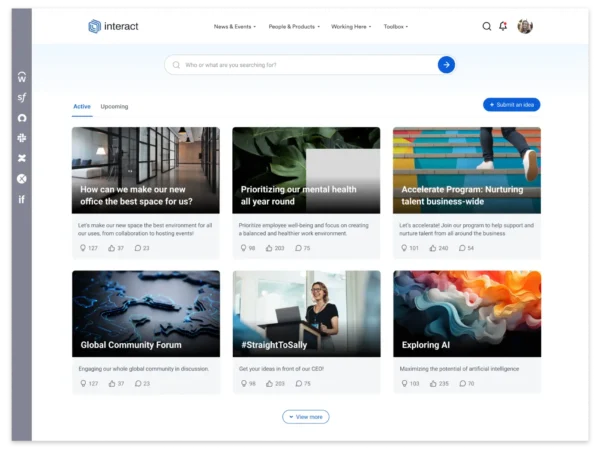
Task: Open the 'sf' shortcut in the sidebar
Action: pos(22,97)
